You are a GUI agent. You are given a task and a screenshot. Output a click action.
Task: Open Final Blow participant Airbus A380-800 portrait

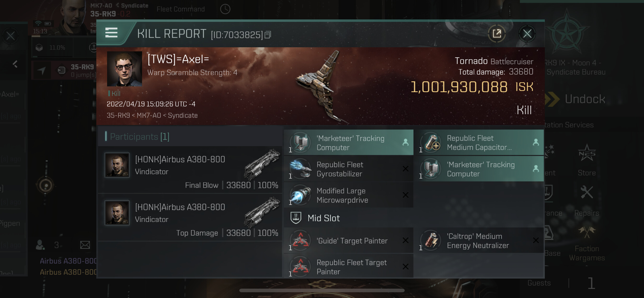[117, 165]
